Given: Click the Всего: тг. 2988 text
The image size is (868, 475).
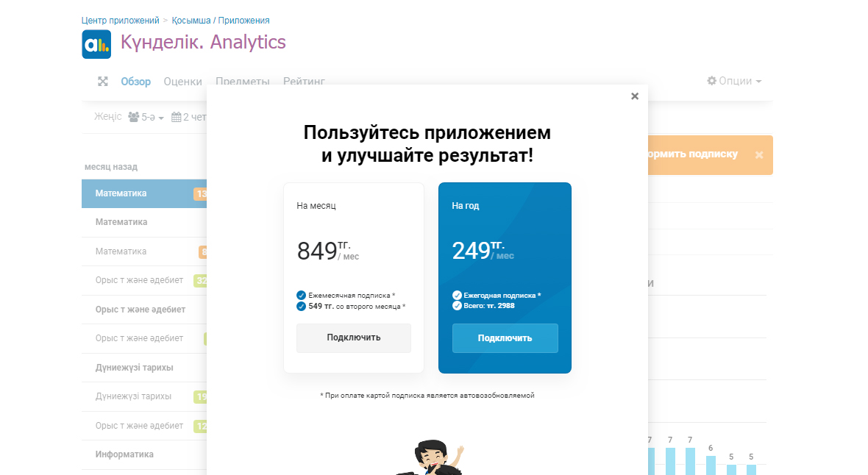Looking at the screenshot, I should [489, 306].
